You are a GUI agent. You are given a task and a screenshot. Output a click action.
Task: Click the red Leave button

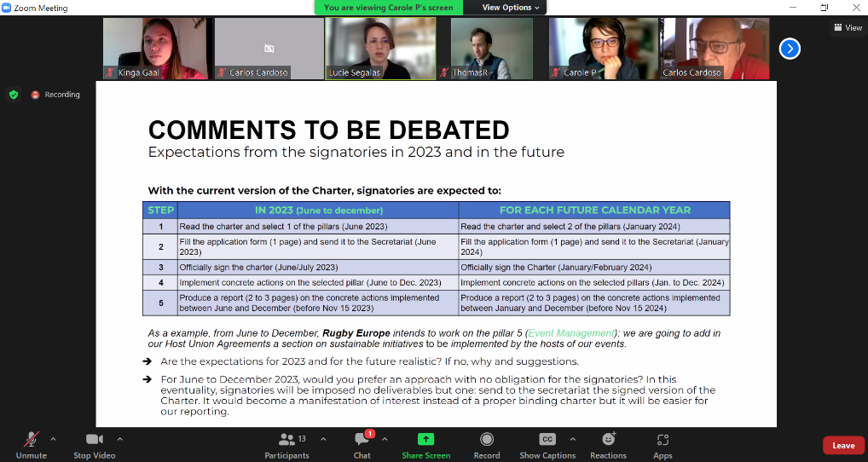(x=843, y=445)
